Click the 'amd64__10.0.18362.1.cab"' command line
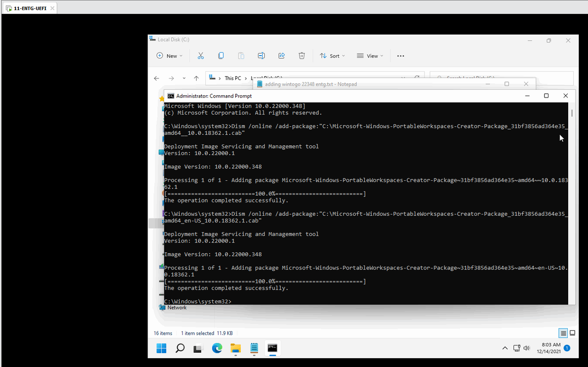This screenshot has width=588, height=367. [204, 133]
